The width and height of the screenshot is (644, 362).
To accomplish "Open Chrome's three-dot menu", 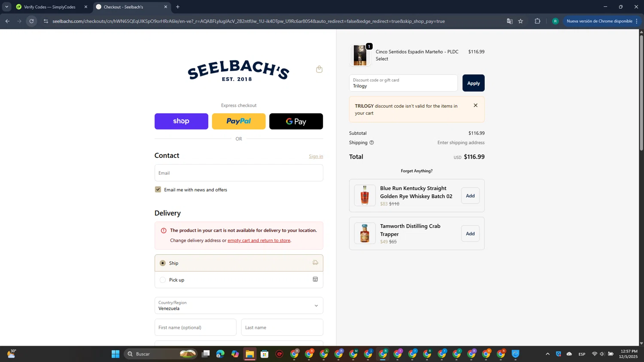I will [x=637, y=21].
